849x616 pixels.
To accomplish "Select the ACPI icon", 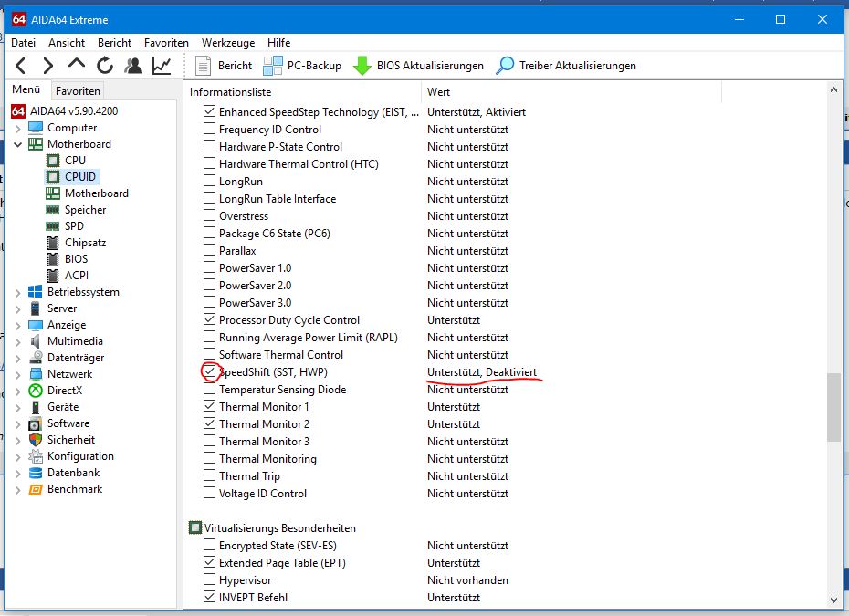I will point(53,276).
